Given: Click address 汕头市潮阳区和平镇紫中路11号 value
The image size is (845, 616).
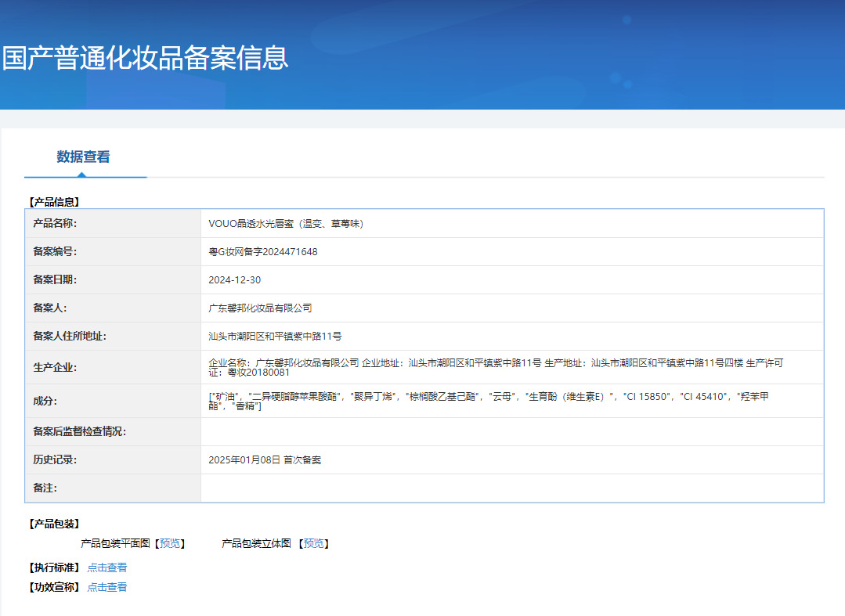Looking at the screenshot, I should click(x=275, y=336).
